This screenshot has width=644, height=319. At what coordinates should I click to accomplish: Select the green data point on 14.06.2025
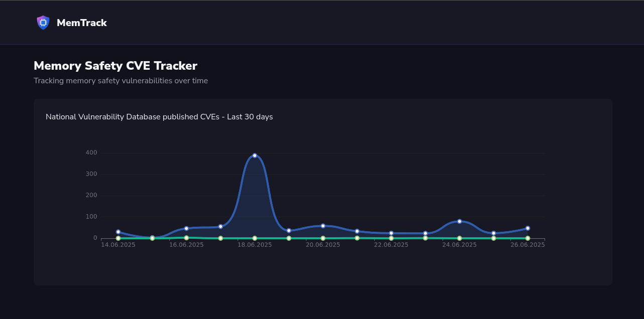tap(118, 238)
